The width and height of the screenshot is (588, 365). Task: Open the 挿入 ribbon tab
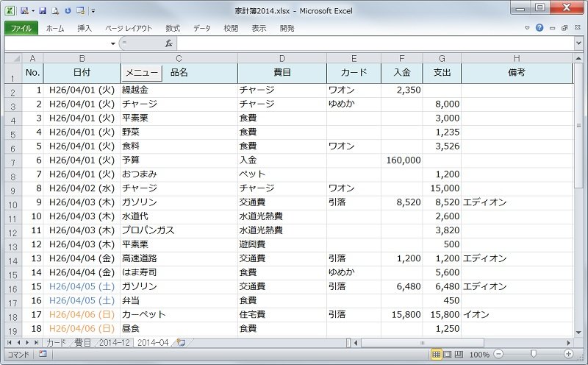click(x=85, y=28)
